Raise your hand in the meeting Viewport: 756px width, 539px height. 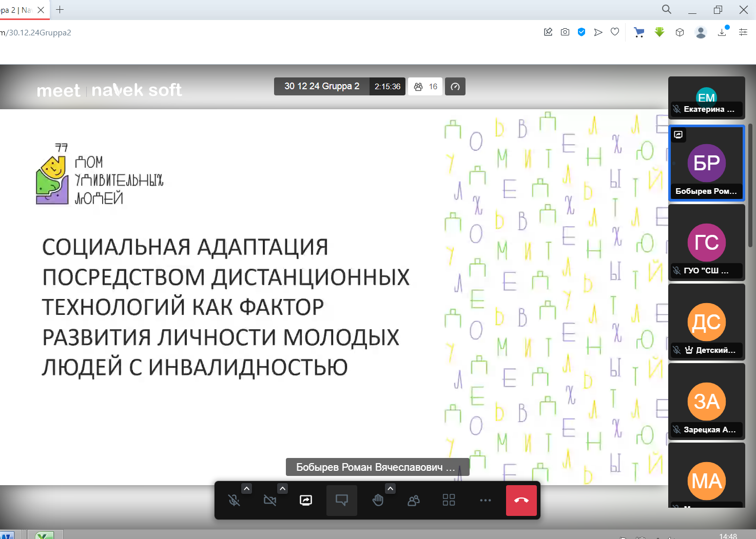[378, 500]
